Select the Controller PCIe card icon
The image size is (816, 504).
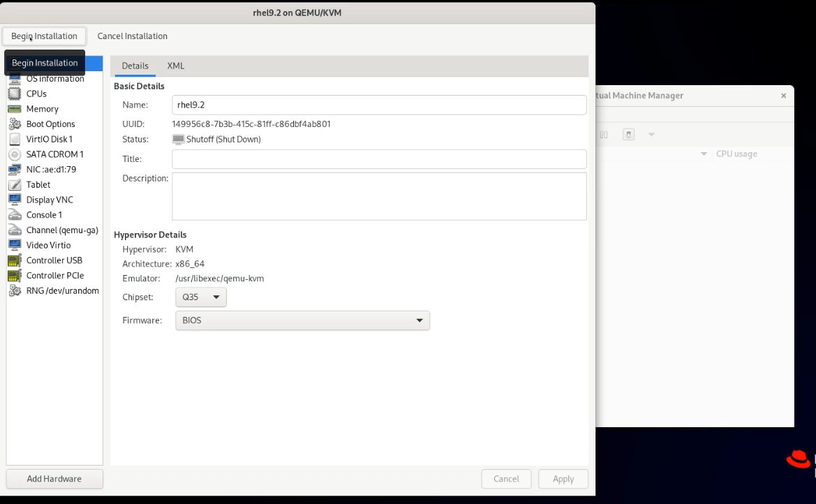click(15, 275)
